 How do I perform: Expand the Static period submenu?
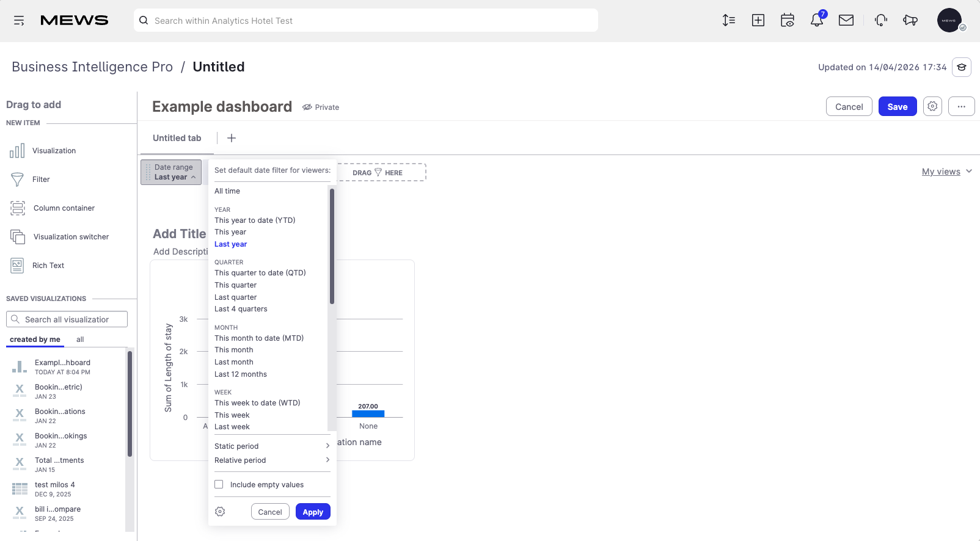click(272, 446)
